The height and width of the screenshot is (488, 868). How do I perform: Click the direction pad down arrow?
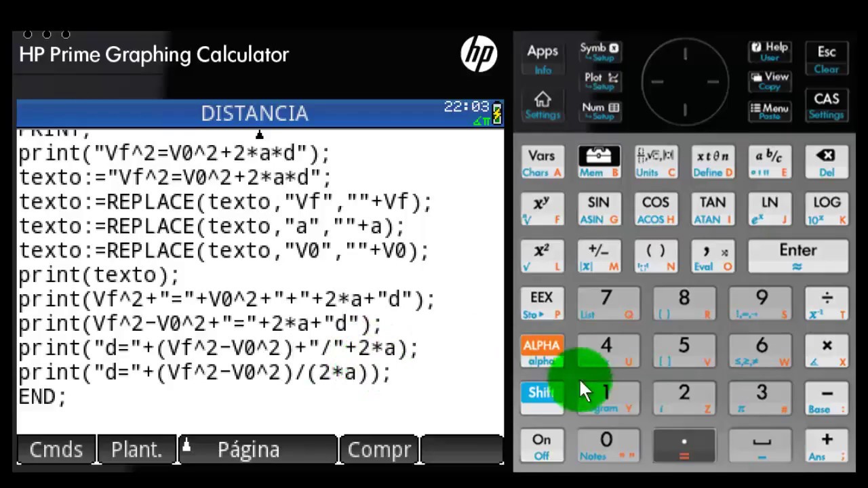point(685,110)
